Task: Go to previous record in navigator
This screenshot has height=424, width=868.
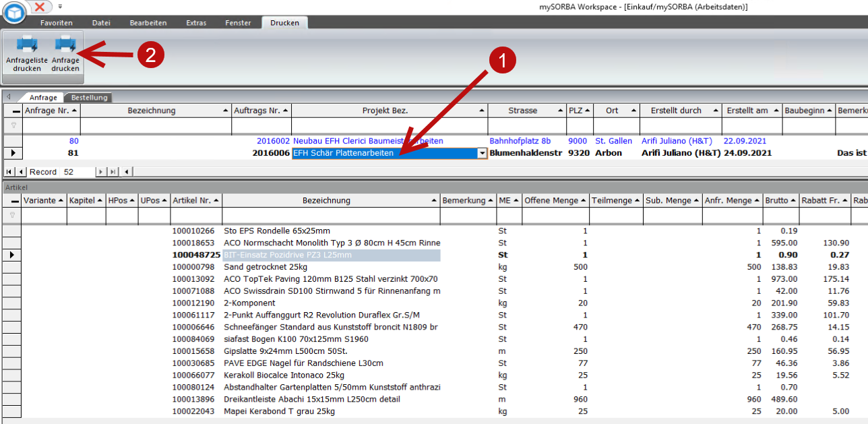Action: (x=21, y=172)
